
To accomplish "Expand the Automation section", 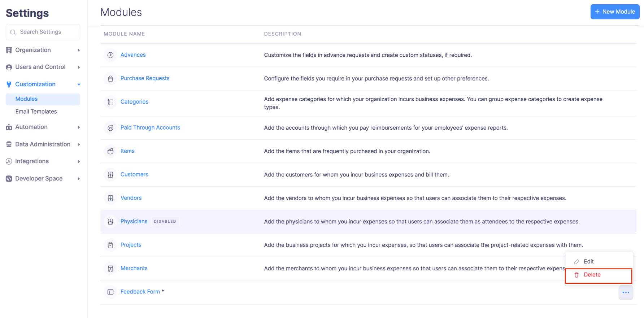I will (x=43, y=127).
